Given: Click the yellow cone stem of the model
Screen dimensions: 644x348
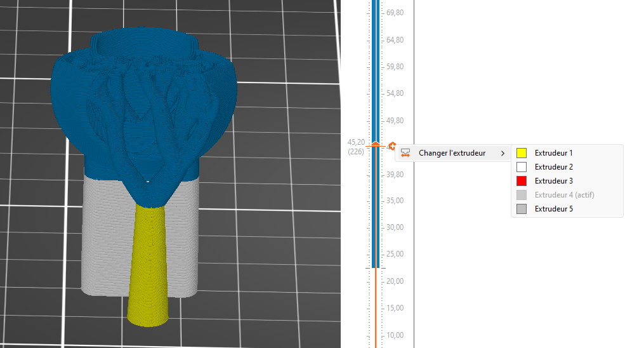Looking at the screenshot, I should [x=149, y=267].
